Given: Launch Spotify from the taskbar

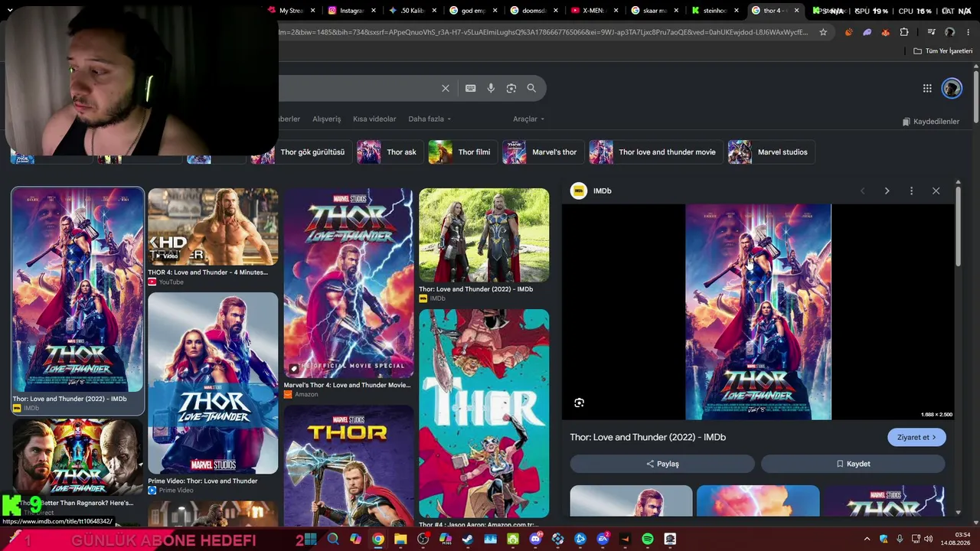Looking at the screenshot, I should pyautogui.click(x=648, y=540).
